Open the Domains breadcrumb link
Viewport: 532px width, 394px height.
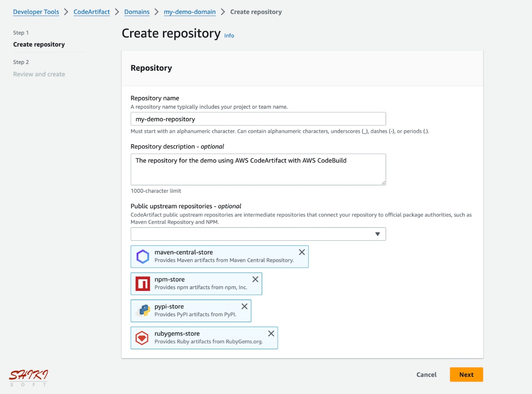tap(137, 12)
